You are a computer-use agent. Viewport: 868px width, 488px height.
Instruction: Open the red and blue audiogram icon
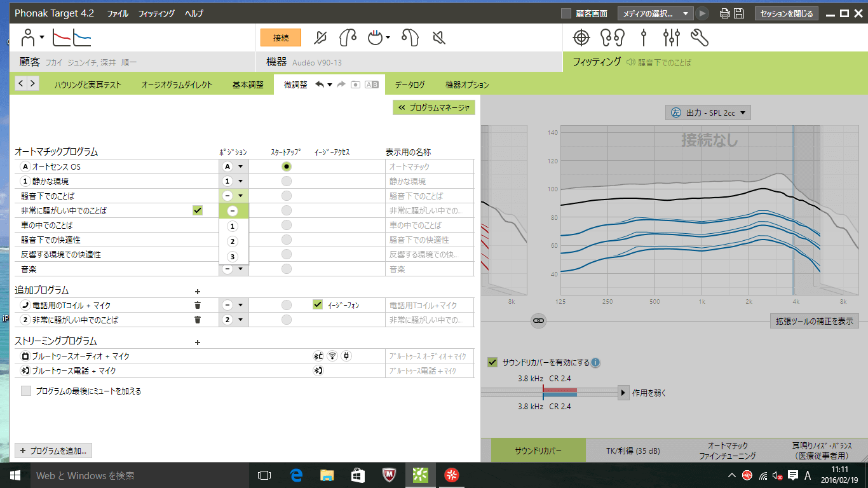[x=72, y=38]
